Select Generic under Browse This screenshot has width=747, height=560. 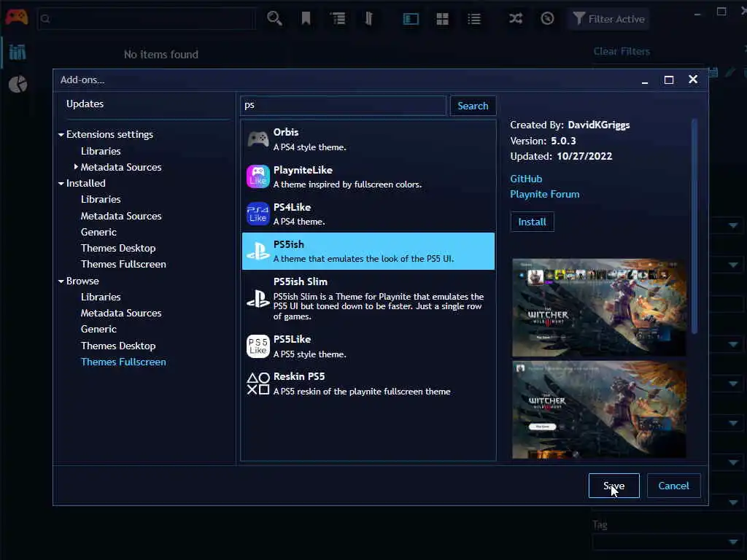click(x=98, y=329)
